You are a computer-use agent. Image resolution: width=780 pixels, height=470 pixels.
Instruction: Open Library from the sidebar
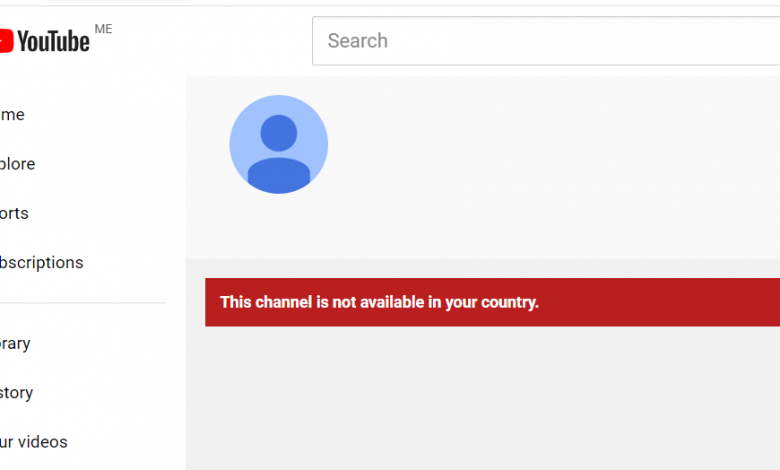15,344
